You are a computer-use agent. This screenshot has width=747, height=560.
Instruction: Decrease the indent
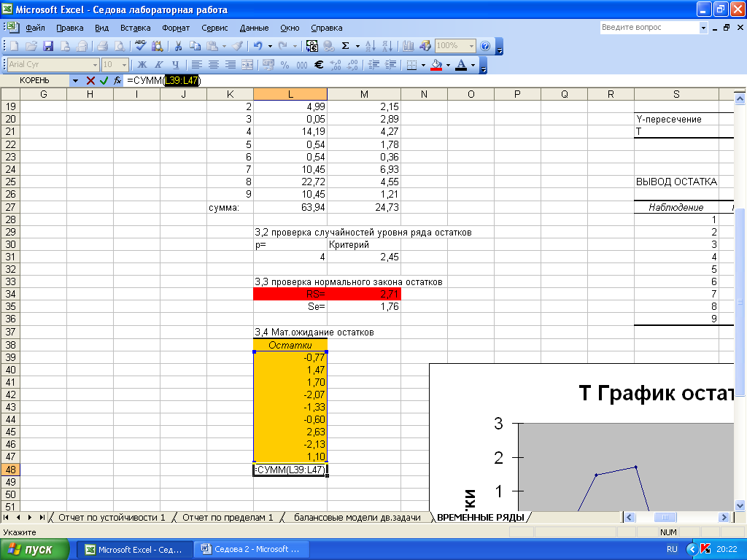(x=374, y=65)
